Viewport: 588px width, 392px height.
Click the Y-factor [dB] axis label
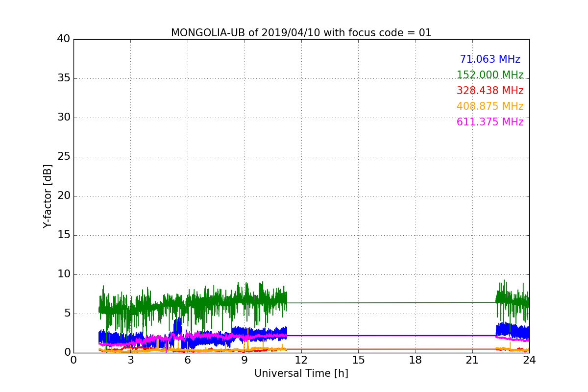click(48, 196)
